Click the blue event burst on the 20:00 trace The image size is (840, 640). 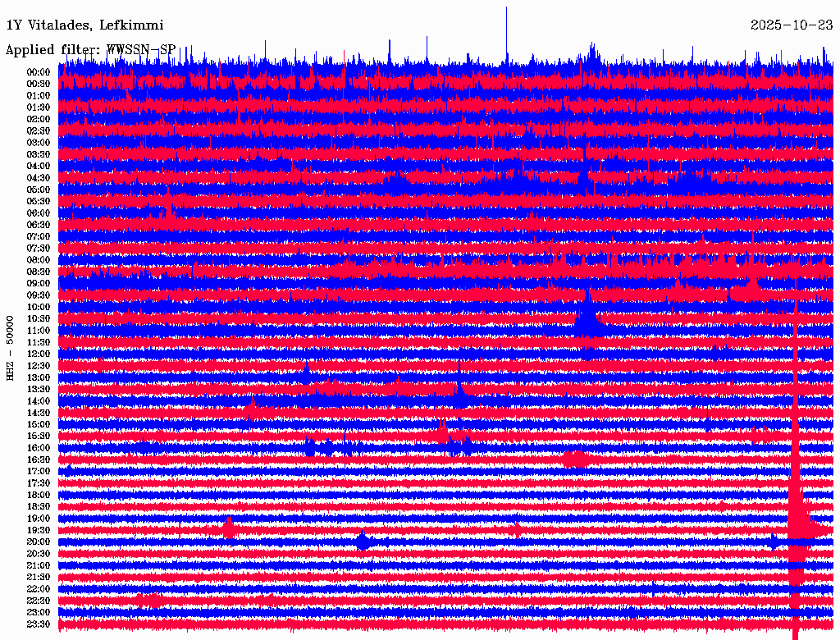tap(363, 542)
